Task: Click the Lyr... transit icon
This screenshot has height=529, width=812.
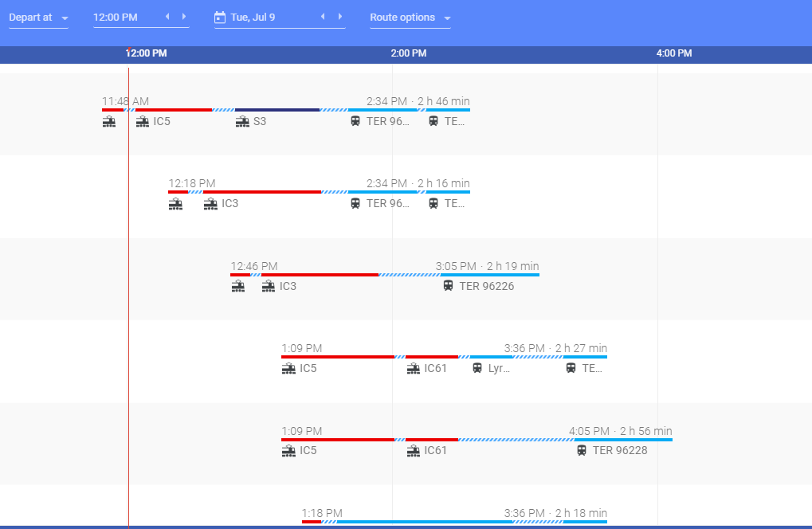Action: pos(477,369)
